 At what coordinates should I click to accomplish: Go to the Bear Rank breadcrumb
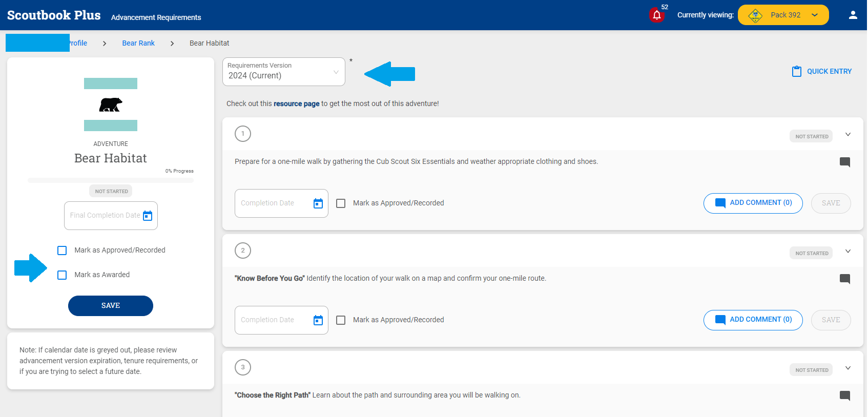(138, 43)
